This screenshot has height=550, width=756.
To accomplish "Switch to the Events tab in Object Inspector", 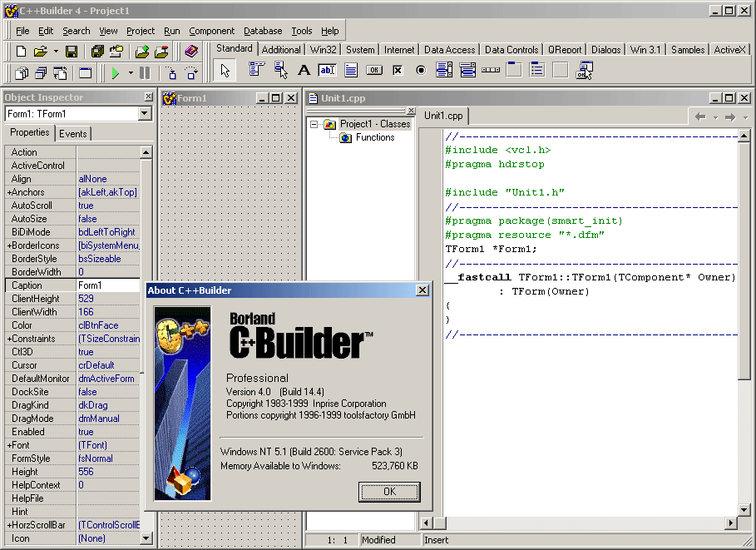I will tap(73, 134).
